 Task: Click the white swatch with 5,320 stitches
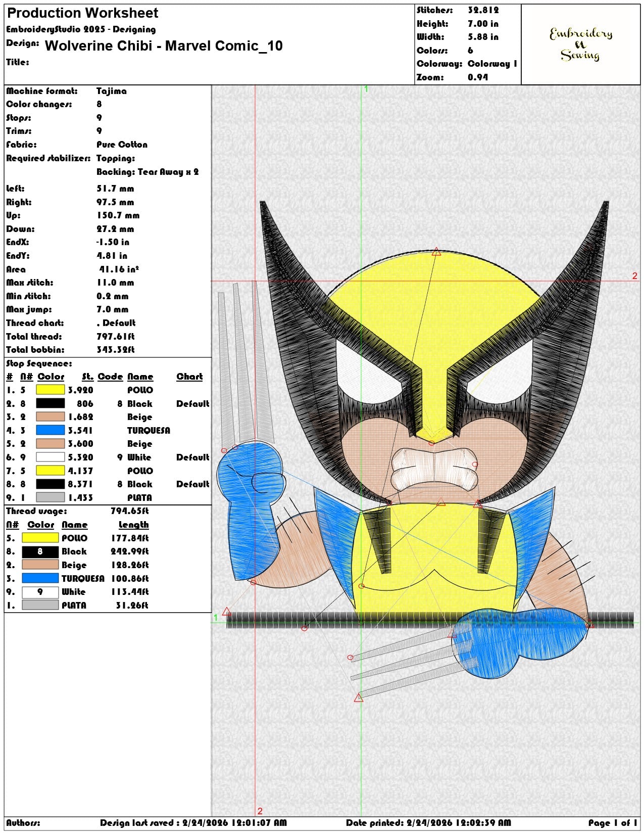click(51, 457)
